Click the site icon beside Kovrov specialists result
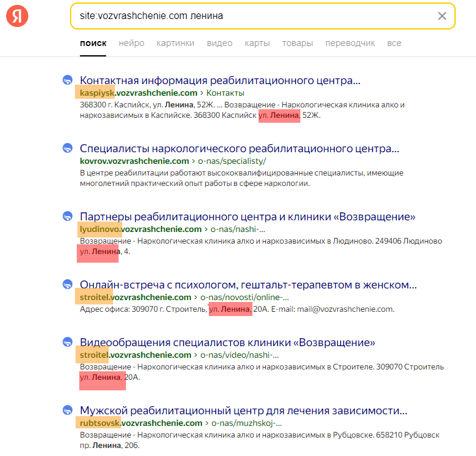 [x=68, y=148]
